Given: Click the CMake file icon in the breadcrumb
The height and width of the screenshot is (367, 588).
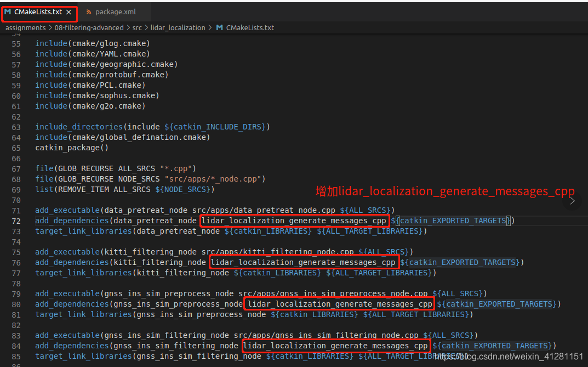Looking at the screenshot, I should 220,28.
